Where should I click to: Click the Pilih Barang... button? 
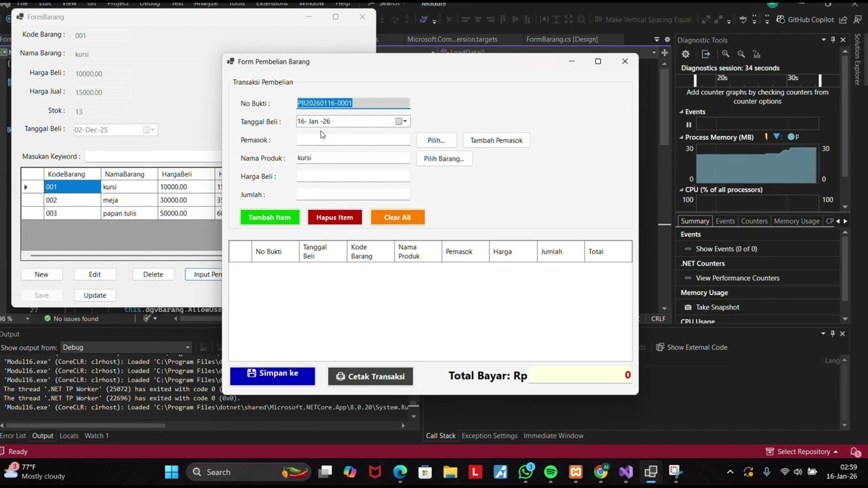coord(444,159)
